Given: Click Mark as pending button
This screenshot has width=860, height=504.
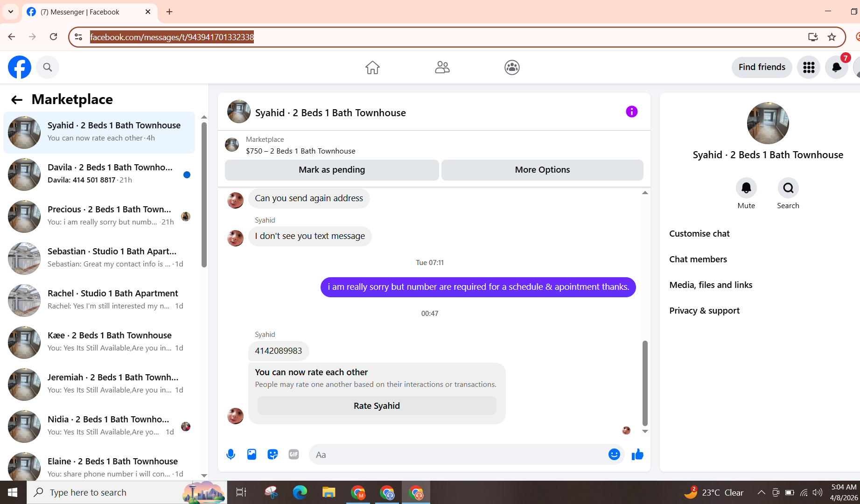Looking at the screenshot, I should click(332, 170).
